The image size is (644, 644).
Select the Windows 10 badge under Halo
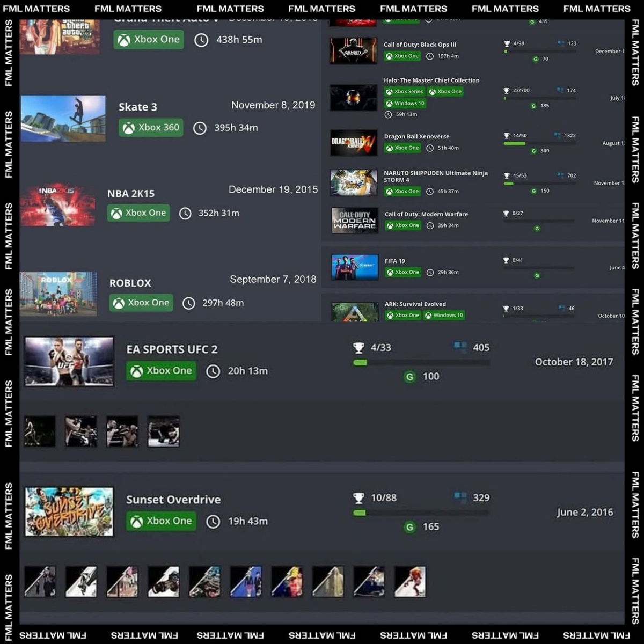coord(405,104)
